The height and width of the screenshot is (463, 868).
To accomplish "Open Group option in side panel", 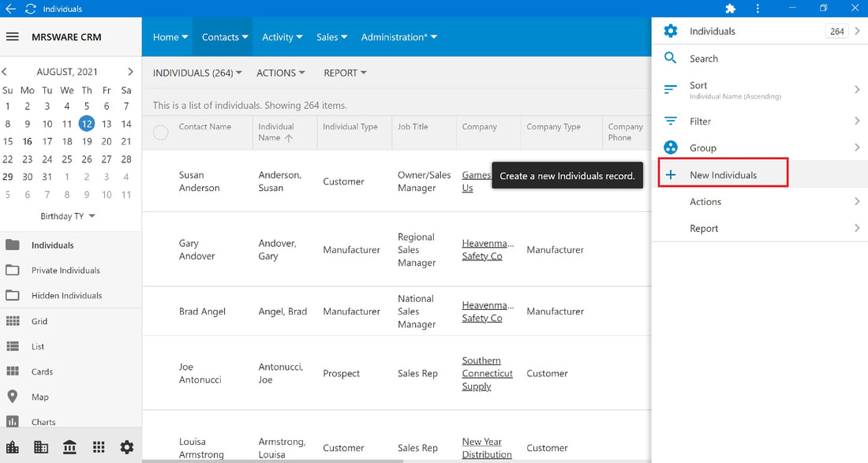I will coord(759,147).
